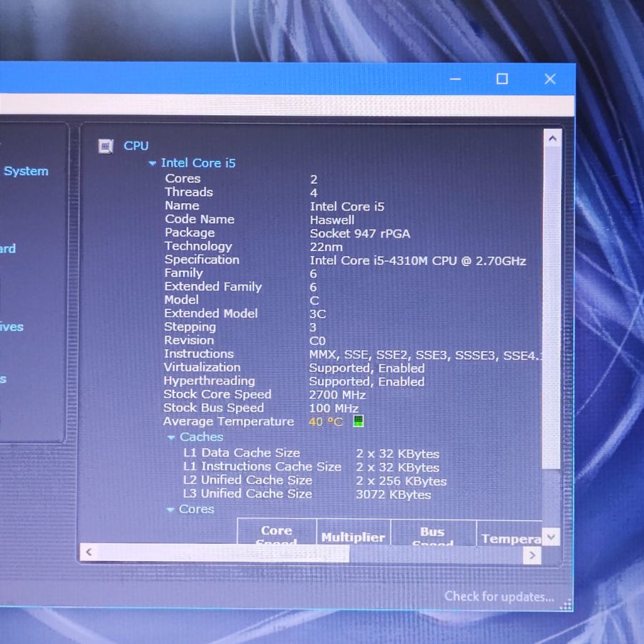Viewport: 644px width, 644px height.
Task: Click the Core Speed column header
Action: 277,532
